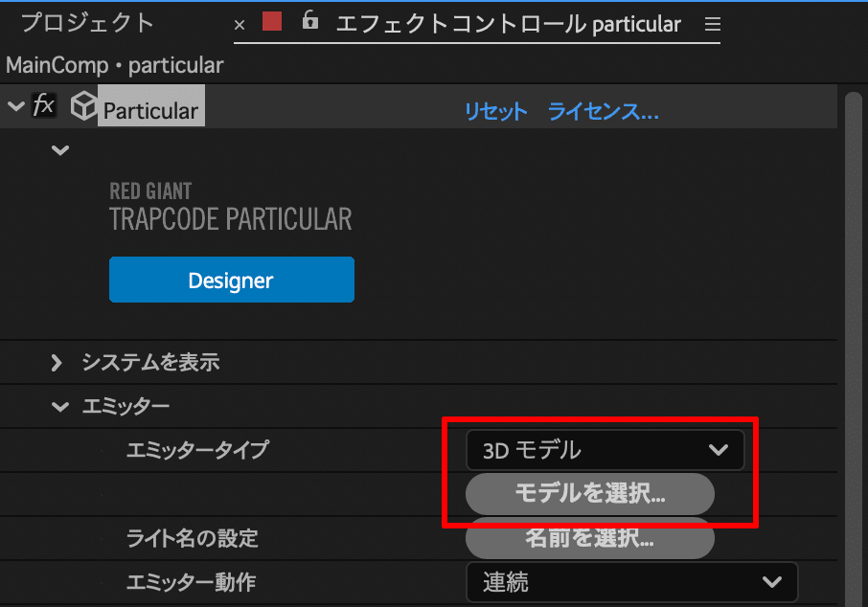
Task: Open the ライセンス link
Action: pos(603,111)
